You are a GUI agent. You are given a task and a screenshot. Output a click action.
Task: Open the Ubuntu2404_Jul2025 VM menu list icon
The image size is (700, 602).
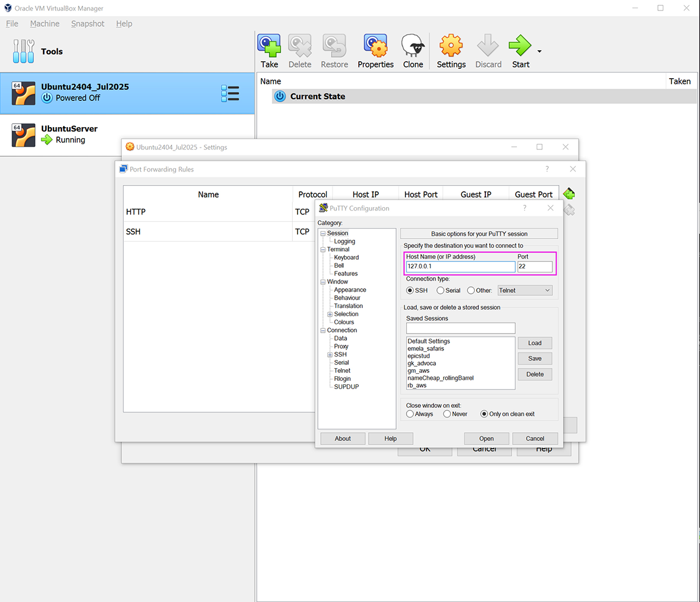click(x=230, y=93)
